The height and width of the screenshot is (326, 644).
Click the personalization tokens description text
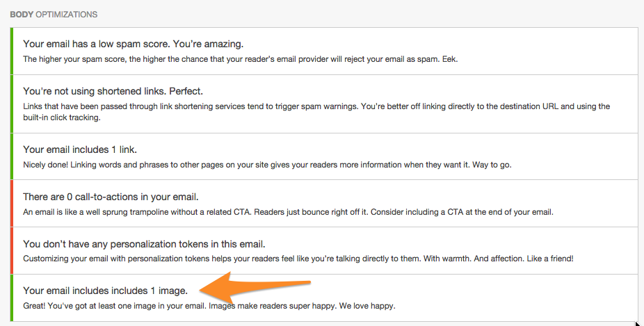pos(298,259)
